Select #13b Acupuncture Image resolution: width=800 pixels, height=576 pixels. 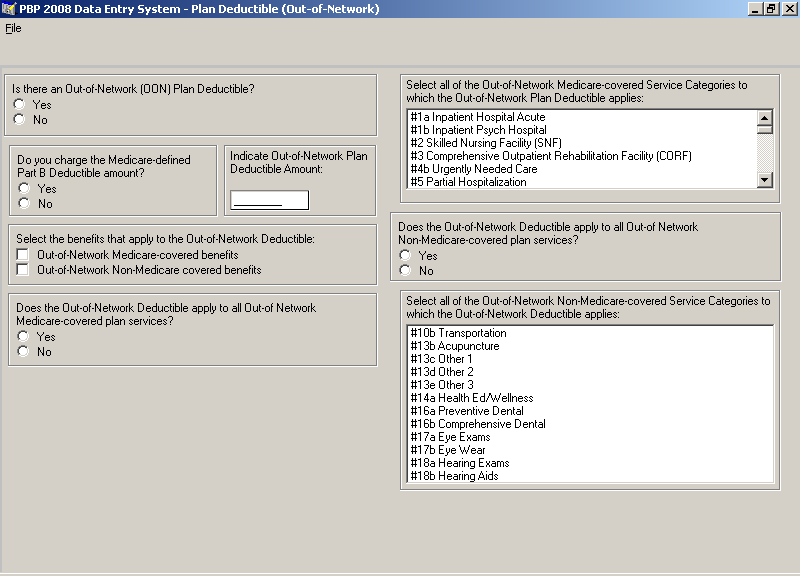coord(590,346)
